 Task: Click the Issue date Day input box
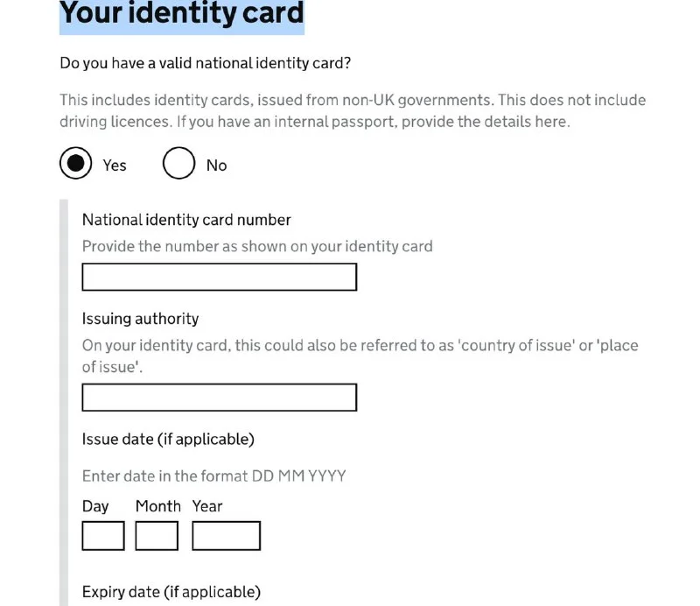(103, 536)
